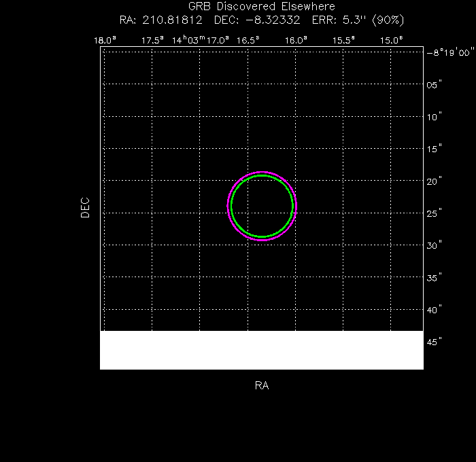476x462 pixels.
Task: Click the 18.0s tick label on top axis
Action: pos(105,40)
